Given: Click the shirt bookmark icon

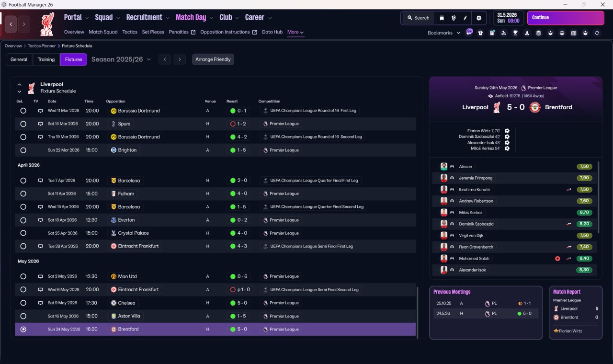Looking at the screenshot, I should click(x=480, y=33).
